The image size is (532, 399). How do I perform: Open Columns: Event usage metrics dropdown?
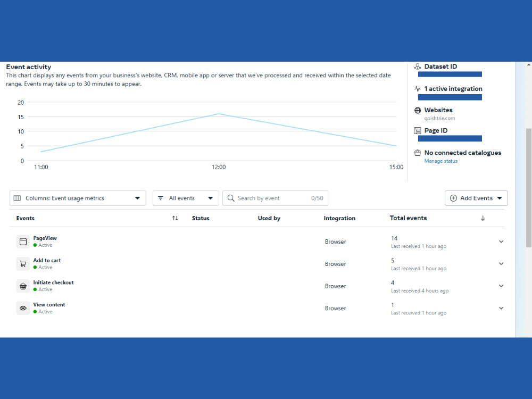click(78, 198)
